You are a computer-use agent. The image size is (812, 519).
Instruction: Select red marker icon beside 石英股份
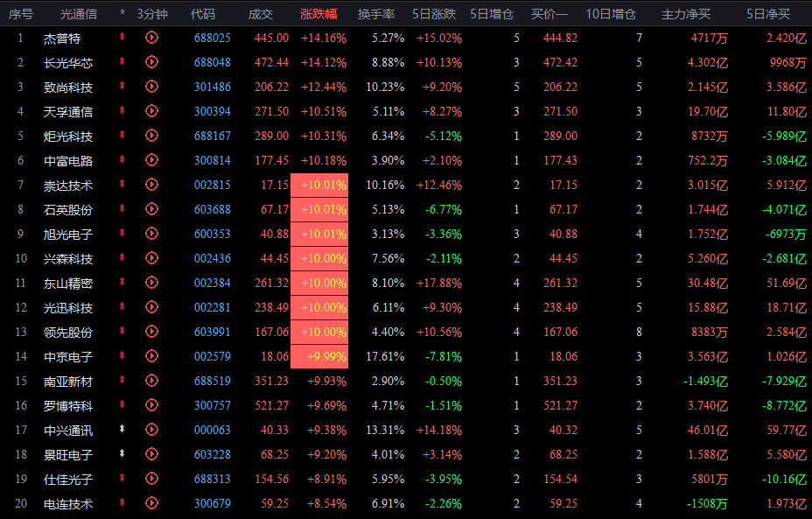coord(122,209)
